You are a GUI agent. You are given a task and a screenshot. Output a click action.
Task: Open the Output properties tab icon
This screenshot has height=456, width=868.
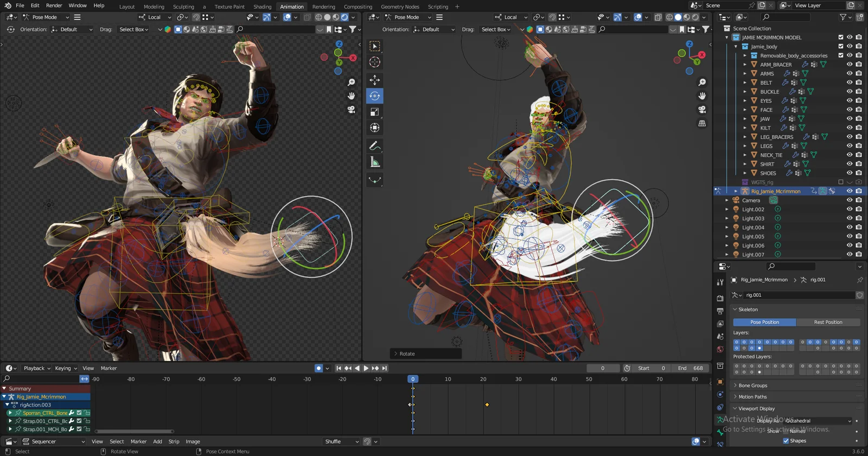[x=720, y=311]
